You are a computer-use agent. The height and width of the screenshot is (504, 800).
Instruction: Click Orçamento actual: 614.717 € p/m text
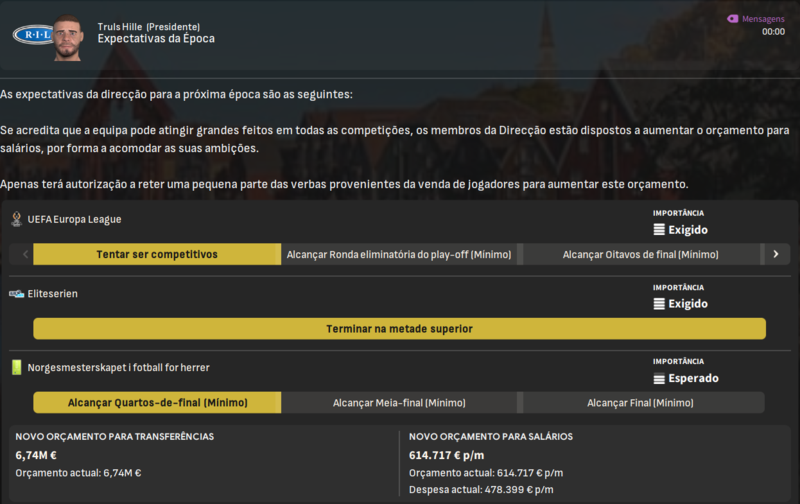(486, 473)
